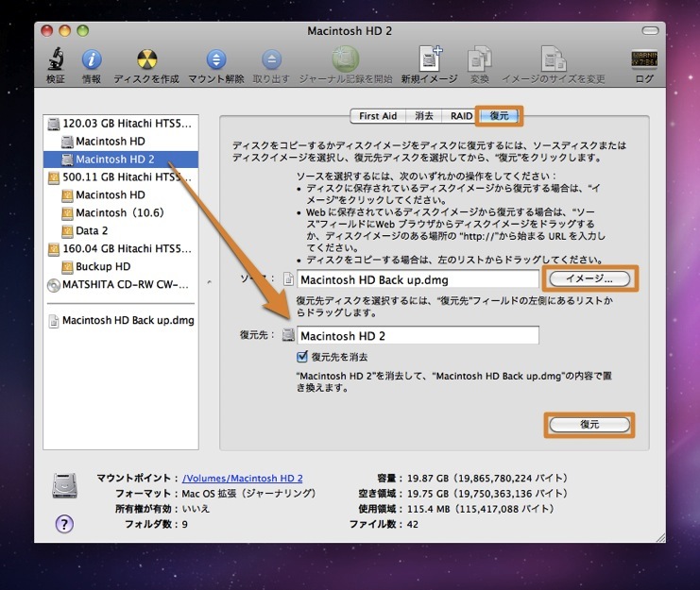Screen dimensions: 700x590
Task: Click the zoom green window button
Action: tap(82, 31)
